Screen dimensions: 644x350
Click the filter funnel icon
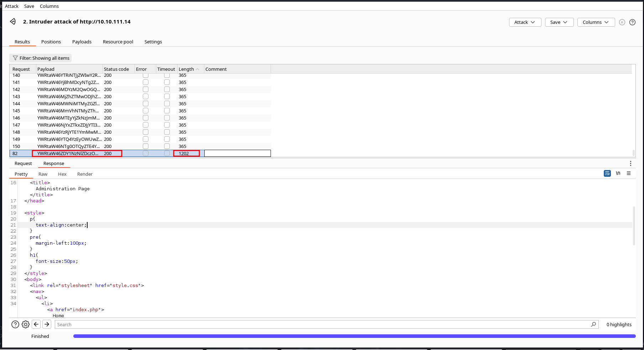15,58
